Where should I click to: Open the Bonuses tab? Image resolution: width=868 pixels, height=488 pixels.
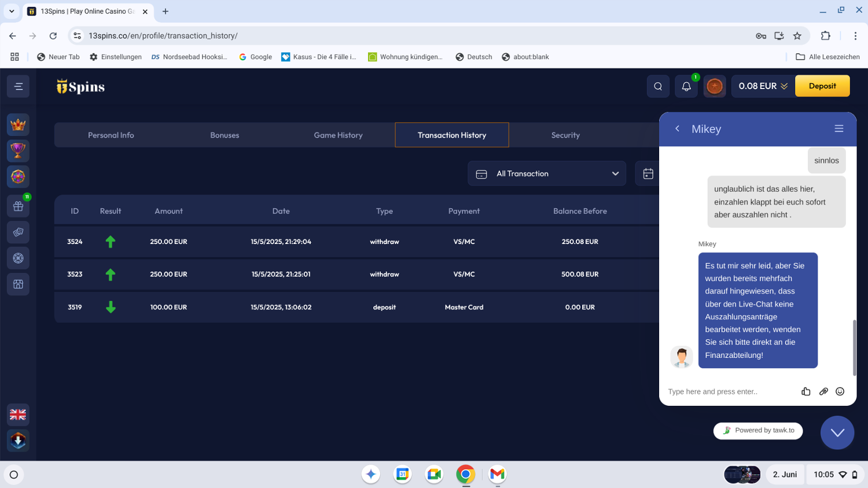[225, 135]
